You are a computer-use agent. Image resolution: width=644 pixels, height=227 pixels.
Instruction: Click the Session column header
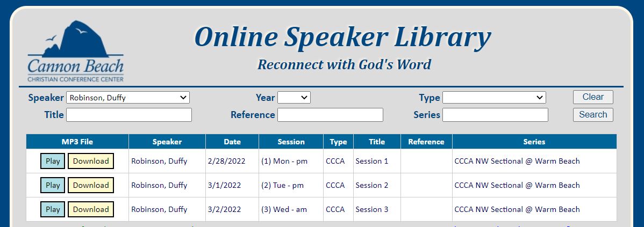291,142
